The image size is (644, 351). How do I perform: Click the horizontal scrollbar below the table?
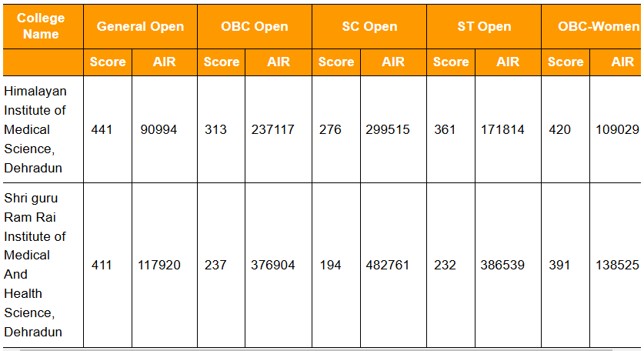coord(315,349)
